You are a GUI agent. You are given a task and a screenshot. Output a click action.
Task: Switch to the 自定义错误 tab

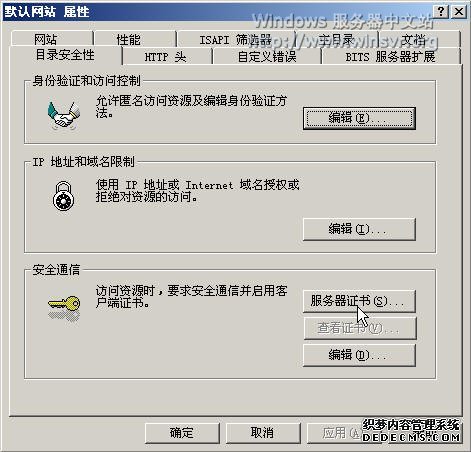coord(267,57)
